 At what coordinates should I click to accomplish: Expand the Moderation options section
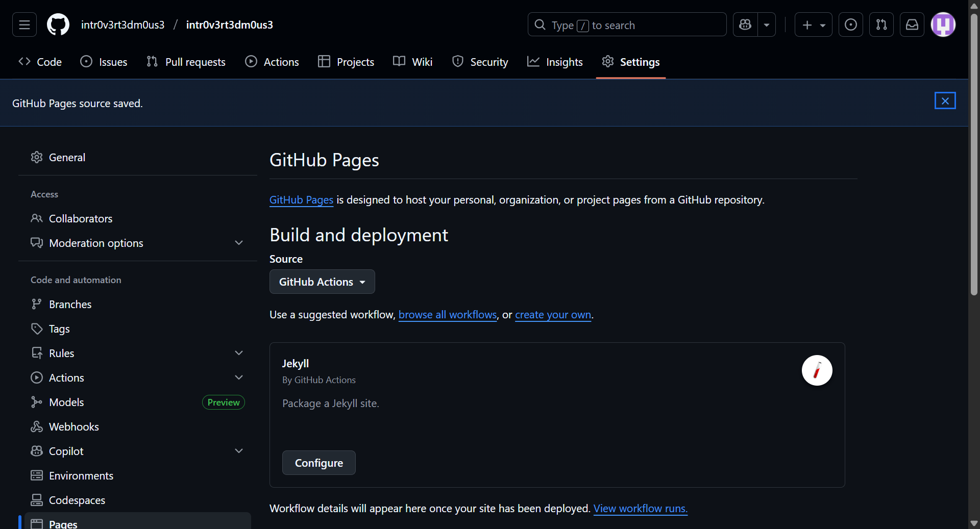pos(238,243)
